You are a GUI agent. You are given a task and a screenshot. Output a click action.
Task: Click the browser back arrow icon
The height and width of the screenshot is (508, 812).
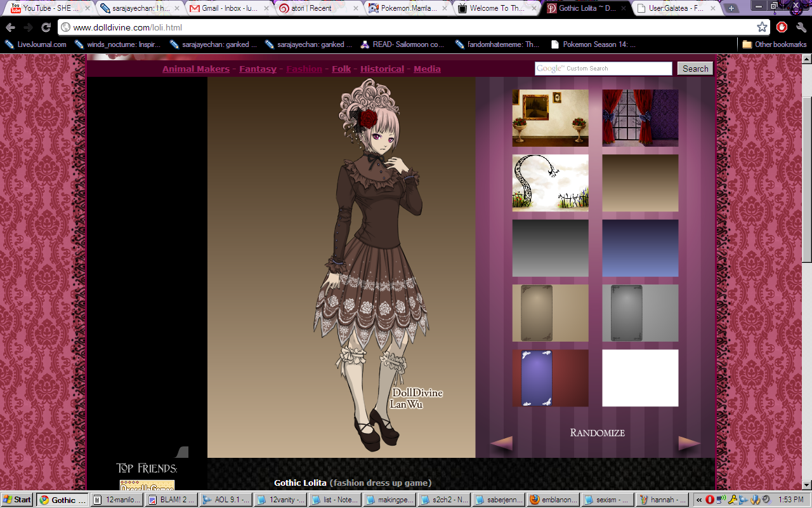pyautogui.click(x=11, y=27)
